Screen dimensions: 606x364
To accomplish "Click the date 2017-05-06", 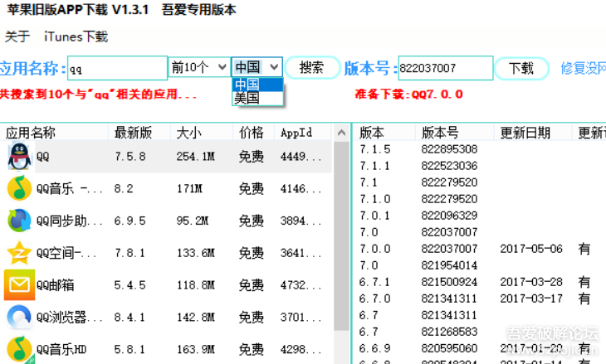I will (x=531, y=249).
